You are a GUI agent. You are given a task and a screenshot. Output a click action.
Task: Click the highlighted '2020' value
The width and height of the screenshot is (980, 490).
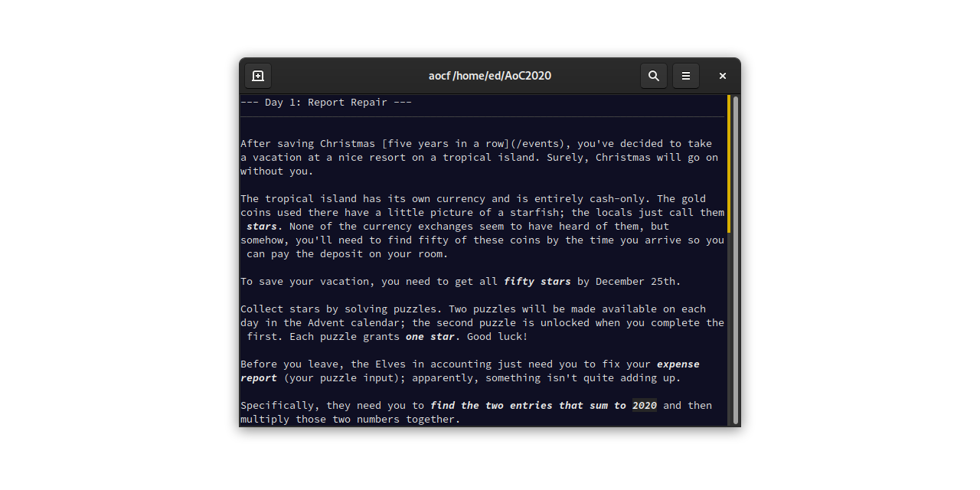pyautogui.click(x=644, y=405)
